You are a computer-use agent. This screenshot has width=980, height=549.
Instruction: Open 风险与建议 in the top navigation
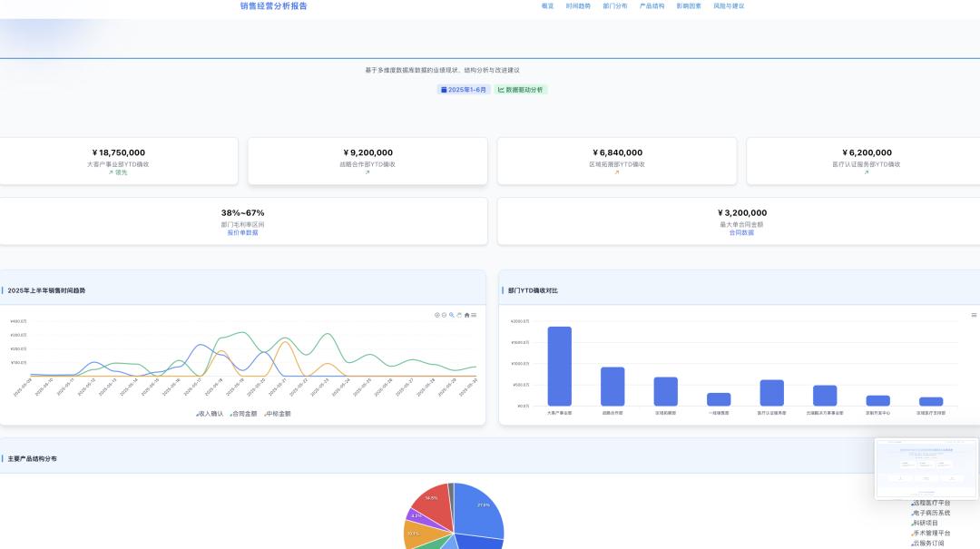click(728, 5)
